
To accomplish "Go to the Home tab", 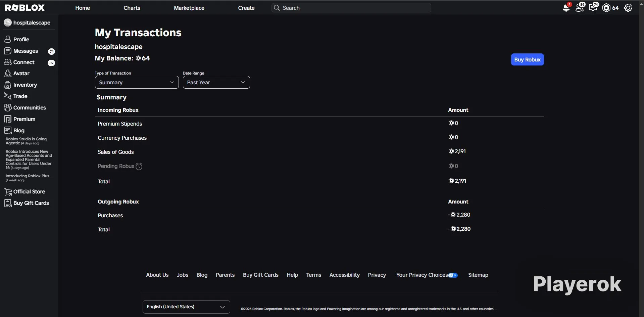I will coord(83,8).
